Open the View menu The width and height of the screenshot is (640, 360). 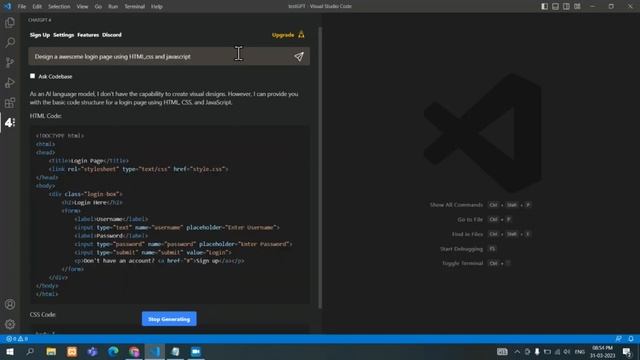[82, 7]
